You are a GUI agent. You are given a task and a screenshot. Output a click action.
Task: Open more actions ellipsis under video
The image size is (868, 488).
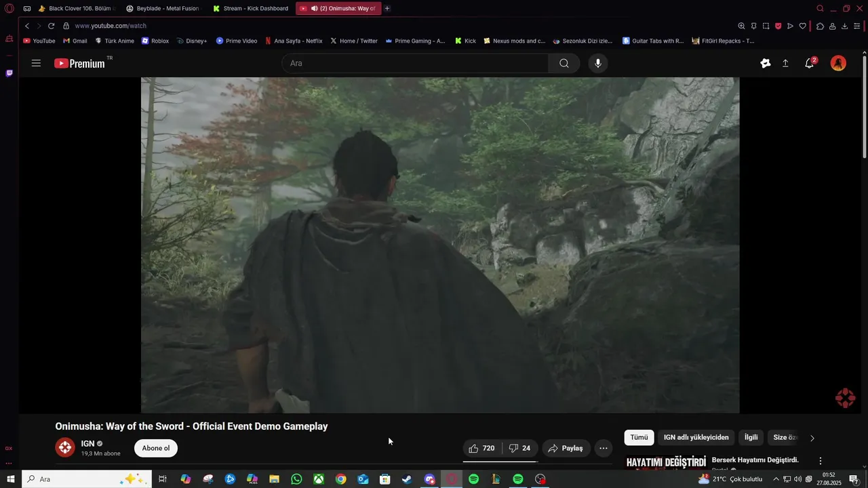pyautogui.click(x=604, y=448)
